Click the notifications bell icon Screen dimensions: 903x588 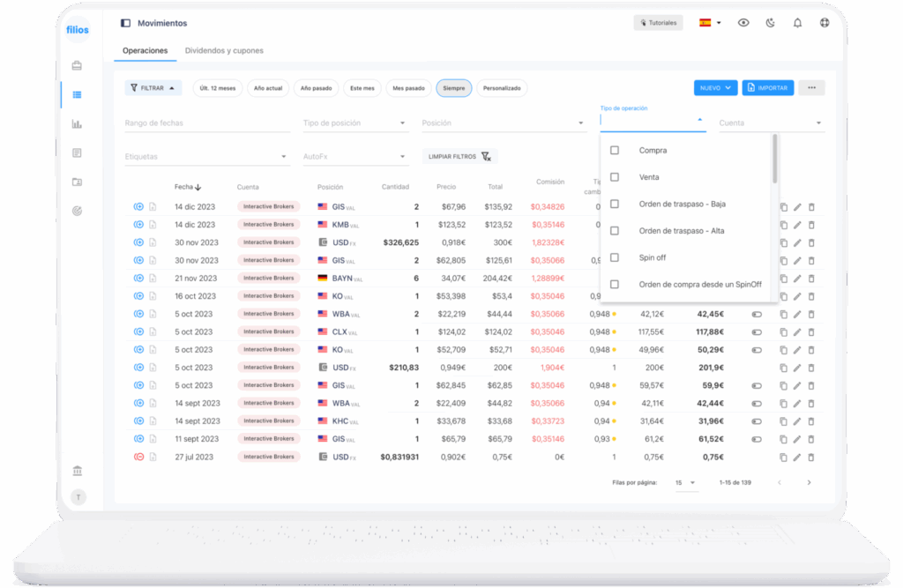[797, 23]
